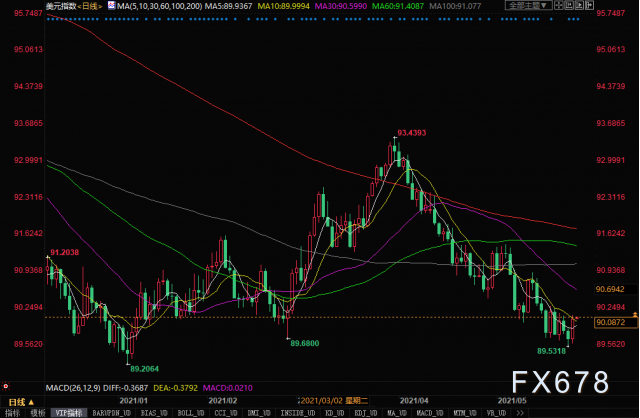Click the MA5:89.9367 value
The image size is (640, 418).
(x=229, y=6)
